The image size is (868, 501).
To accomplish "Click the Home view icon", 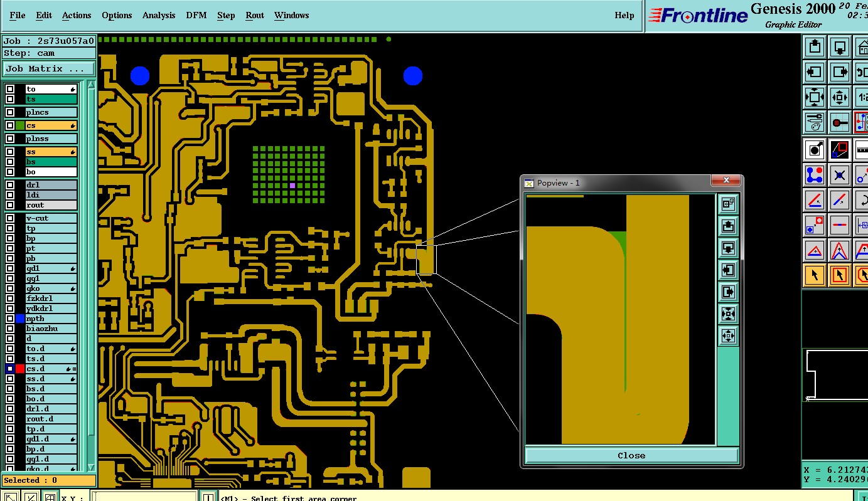I will point(862,47).
